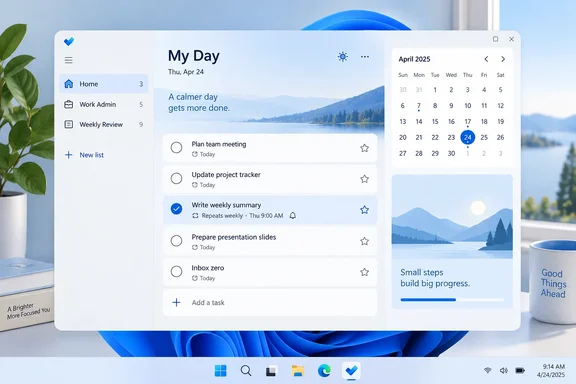Viewport: 576px width, 384px height.
Task: Open the Plan team meeting task title
Action: (219, 144)
